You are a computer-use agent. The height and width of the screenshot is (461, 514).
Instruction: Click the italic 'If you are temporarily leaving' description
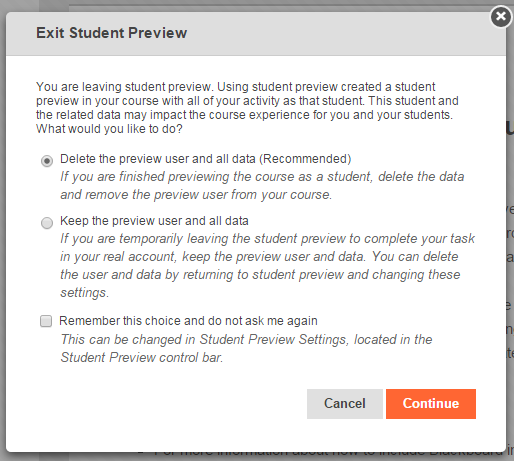267,266
